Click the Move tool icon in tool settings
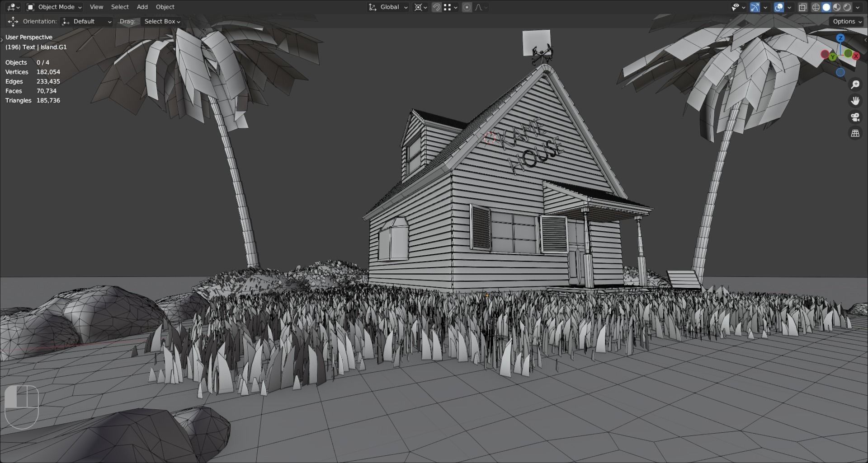Screen dimensions: 868x463 (13, 21)
